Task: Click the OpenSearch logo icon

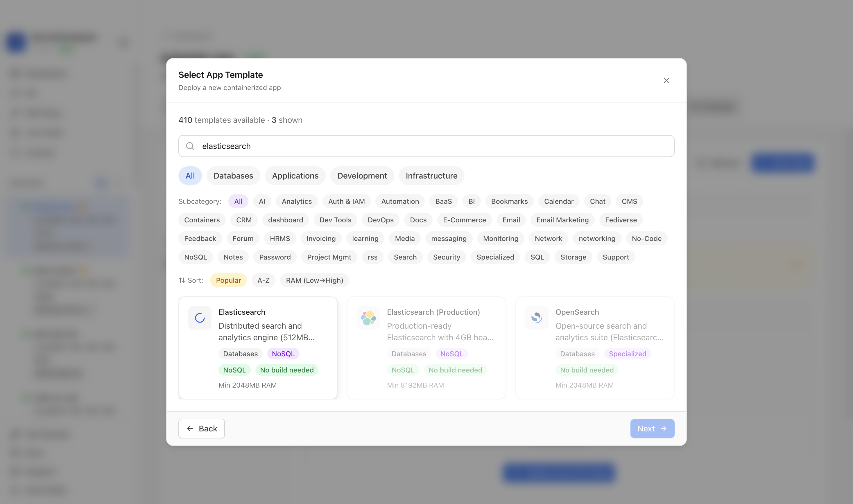Action: point(537,318)
